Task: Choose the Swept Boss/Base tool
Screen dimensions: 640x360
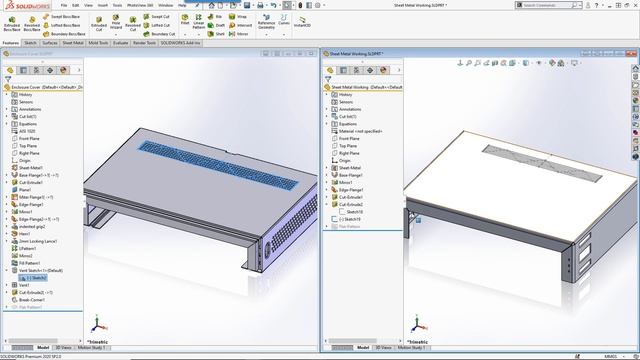Action: point(61,17)
